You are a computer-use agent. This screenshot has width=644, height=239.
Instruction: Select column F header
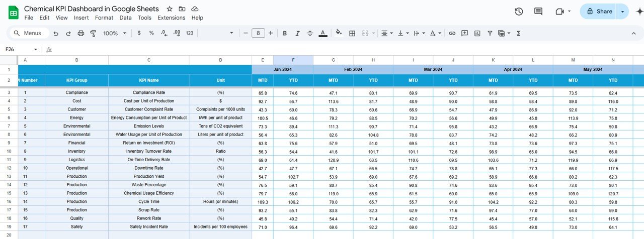pos(293,60)
